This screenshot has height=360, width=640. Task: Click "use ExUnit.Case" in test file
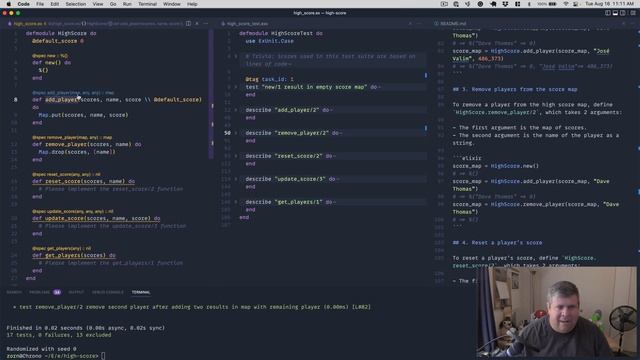coord(269,41)
